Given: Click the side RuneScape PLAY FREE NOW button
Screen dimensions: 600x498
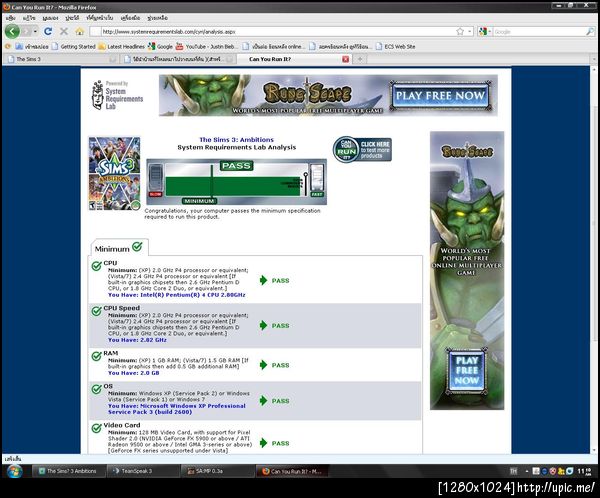Looking at the screenshot, I should point(466,371).
